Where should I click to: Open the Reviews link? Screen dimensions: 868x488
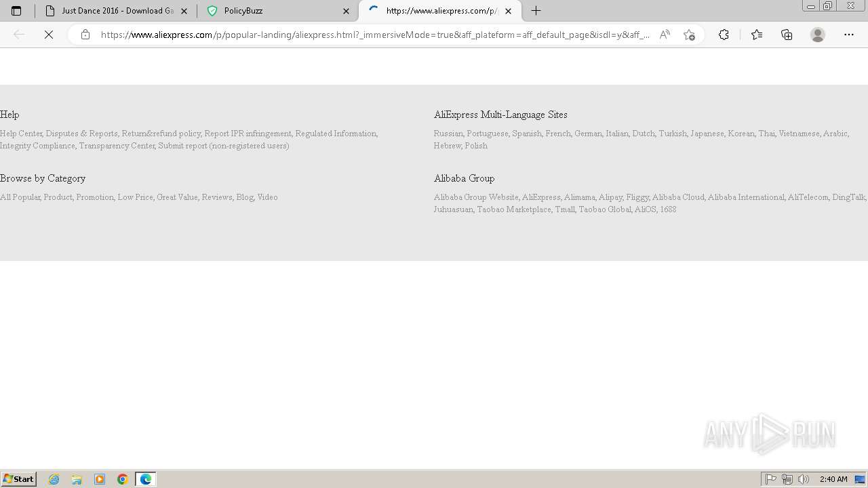pos(217,197)
